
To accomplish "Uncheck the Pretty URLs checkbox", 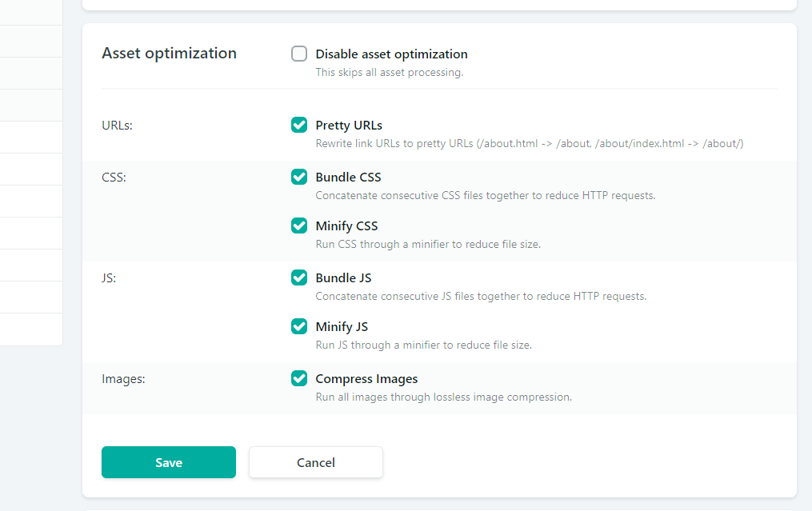I will [299, 125].
